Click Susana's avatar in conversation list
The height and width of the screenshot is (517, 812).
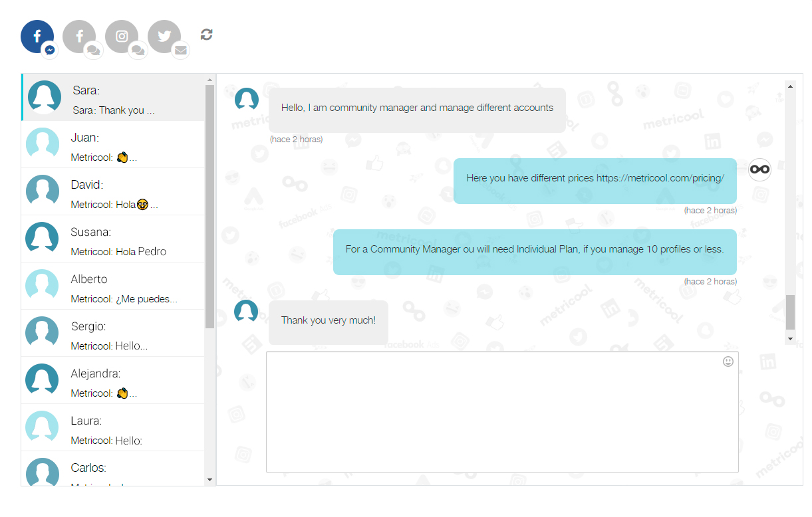pyautogui.click(x=43, y=239)
